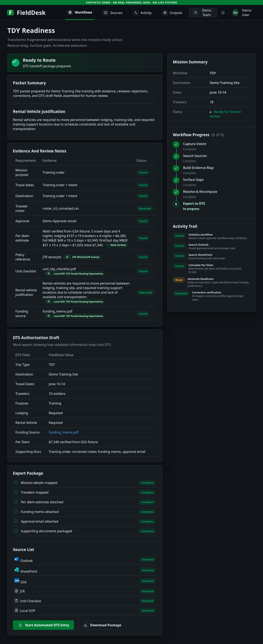The image size is (263, 644).
Task: Click the Resolve & Recompute step check icon
Action: (176, 192)
